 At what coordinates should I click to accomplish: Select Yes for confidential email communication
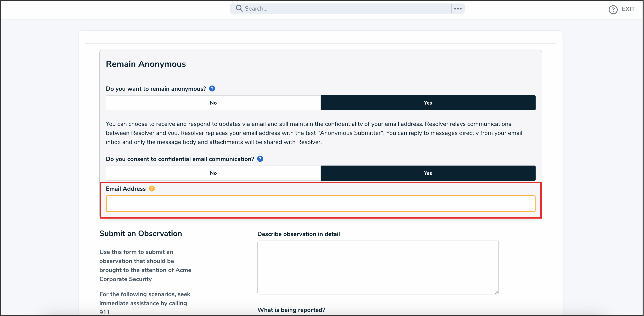[428, 173]
